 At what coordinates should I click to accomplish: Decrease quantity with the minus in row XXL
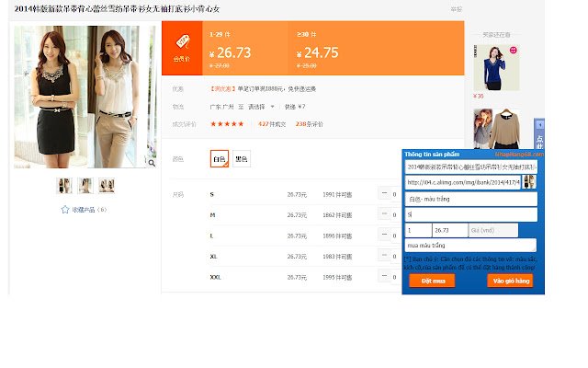pos(384,276)
